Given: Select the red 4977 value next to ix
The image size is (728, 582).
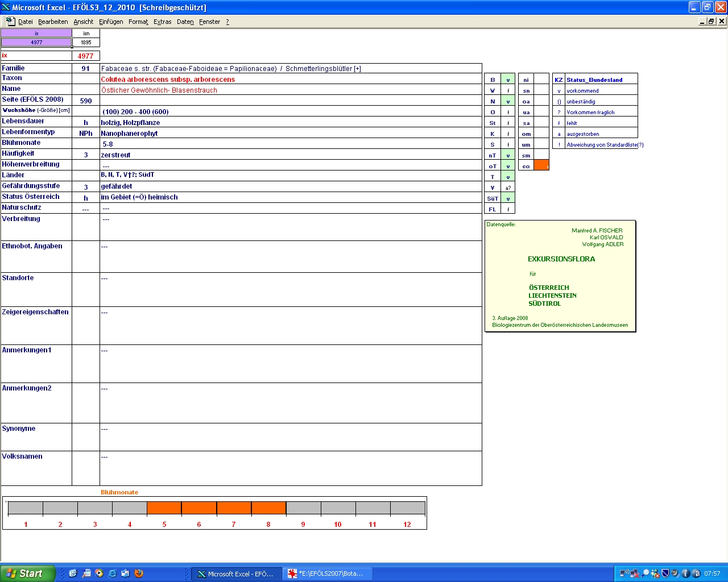Looking at the screenshot, I should pyautogui.click(x=86, y=56).
